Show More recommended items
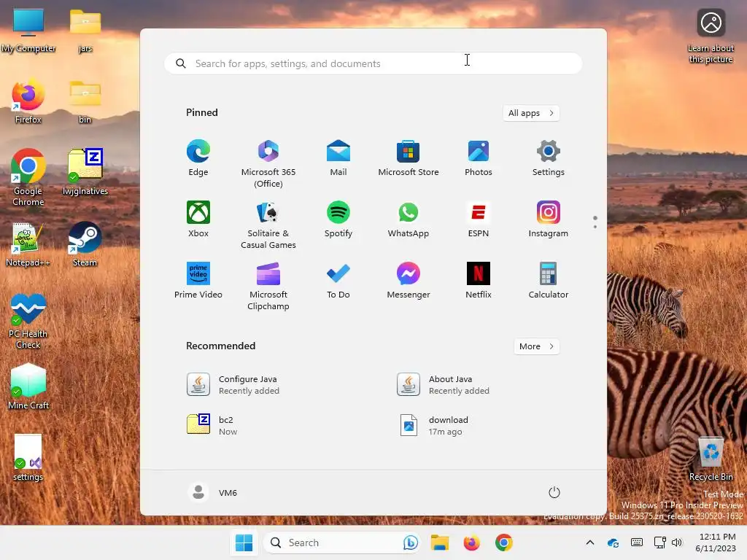 [536, 346]
